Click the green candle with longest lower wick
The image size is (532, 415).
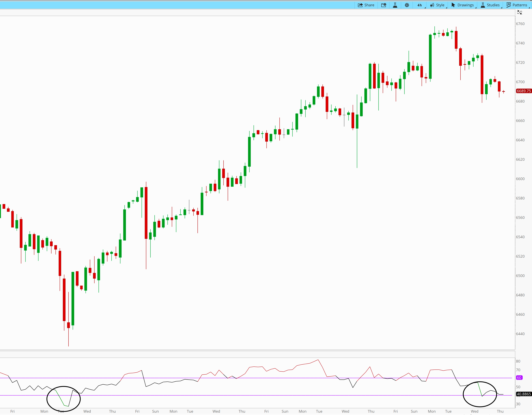(357, 121)
